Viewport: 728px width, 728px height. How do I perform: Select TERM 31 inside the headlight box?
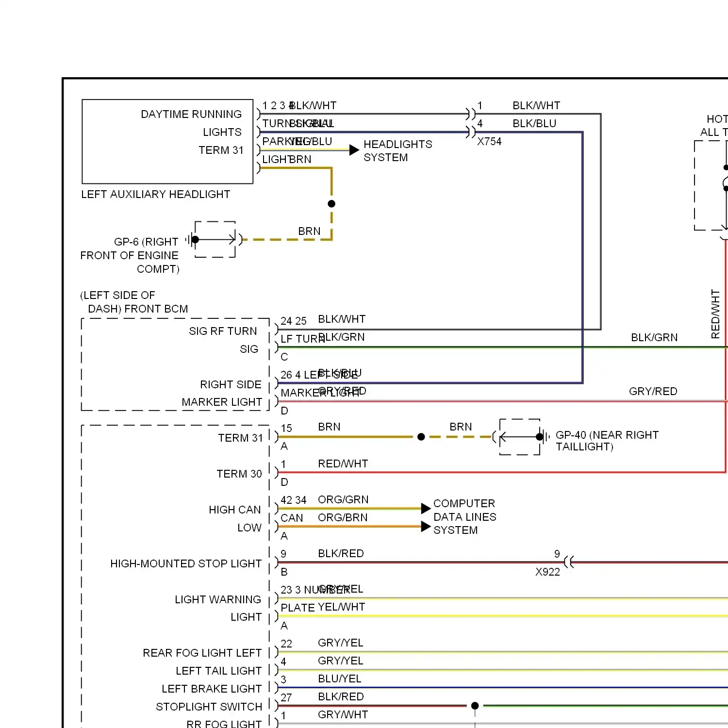(221, 150)
